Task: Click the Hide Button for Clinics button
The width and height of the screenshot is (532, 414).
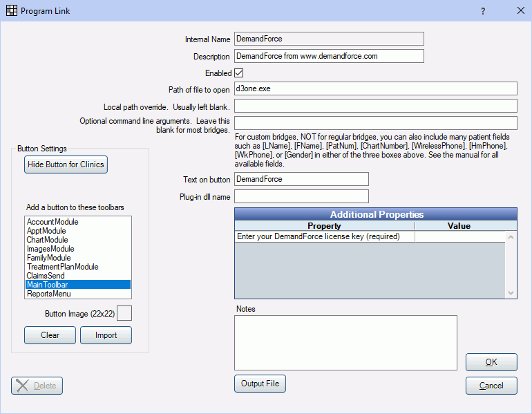Action: point(66,164)
